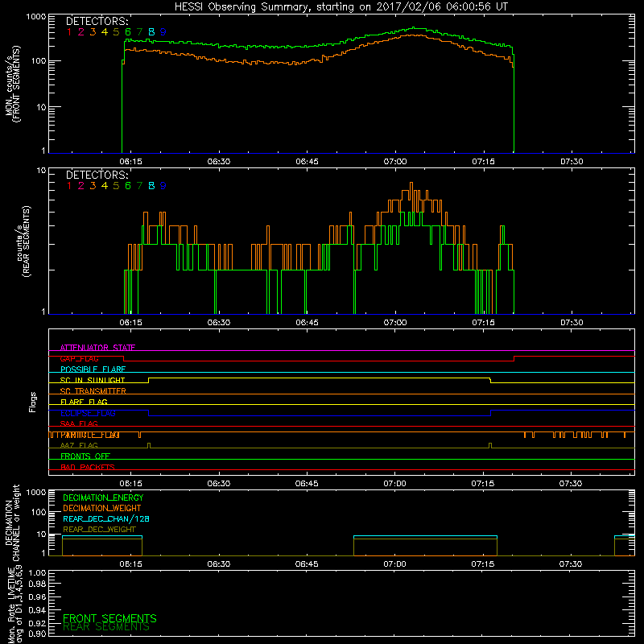The image size is (644, 644).
Task: Click the FLARE_FLAG label
Action: click(84, 402)
